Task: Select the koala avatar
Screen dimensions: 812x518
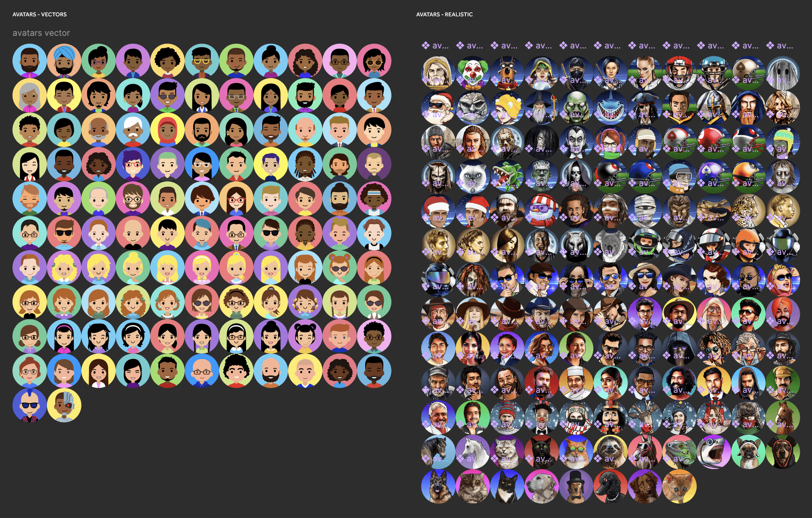Action: tap(610, 245)
